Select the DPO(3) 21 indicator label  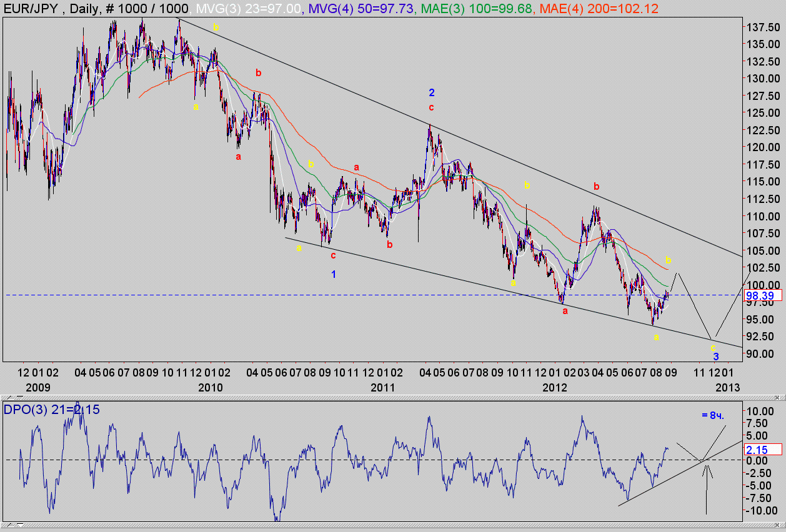[51, 410]
